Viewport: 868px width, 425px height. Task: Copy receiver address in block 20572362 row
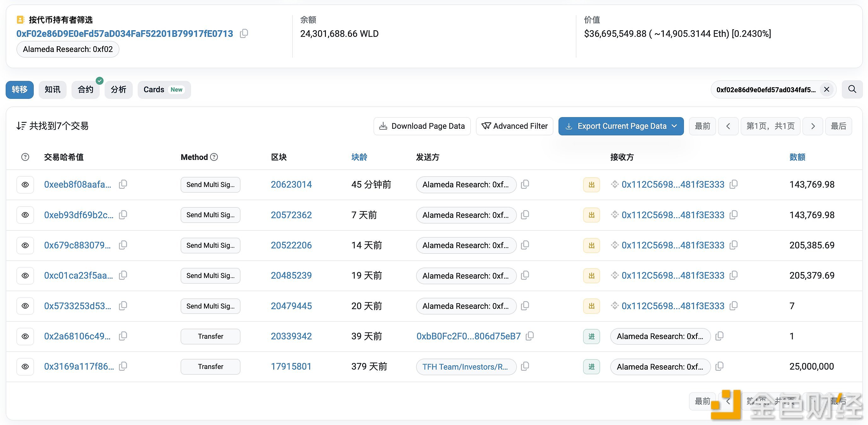[733, 214]
